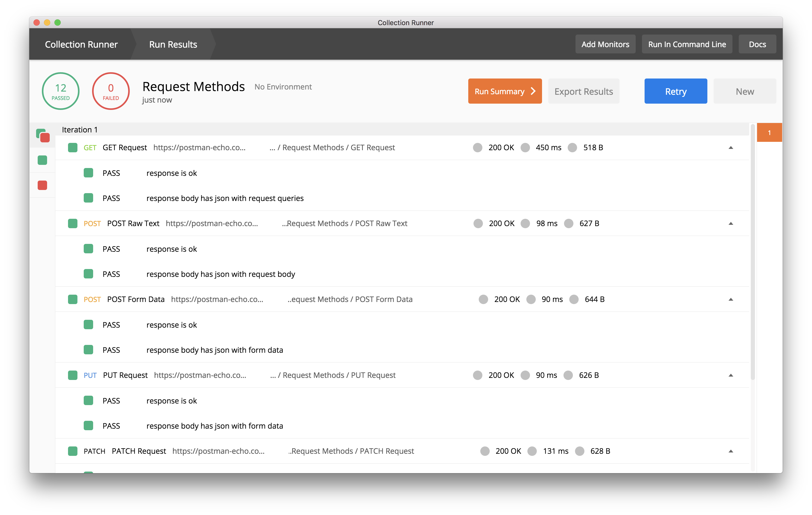The width and height of the screenshot is (812, 515).
Task: Collapse the GET Request details
Action: [x=731, y=147]
